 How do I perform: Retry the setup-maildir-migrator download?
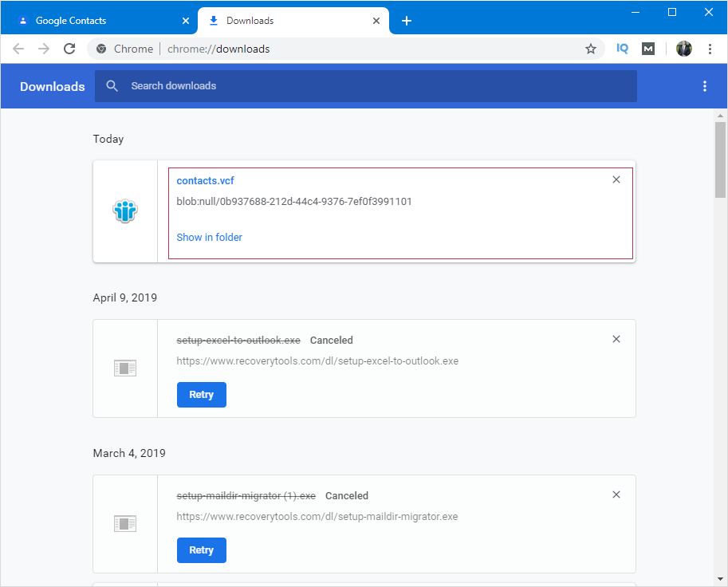[202, 550]
